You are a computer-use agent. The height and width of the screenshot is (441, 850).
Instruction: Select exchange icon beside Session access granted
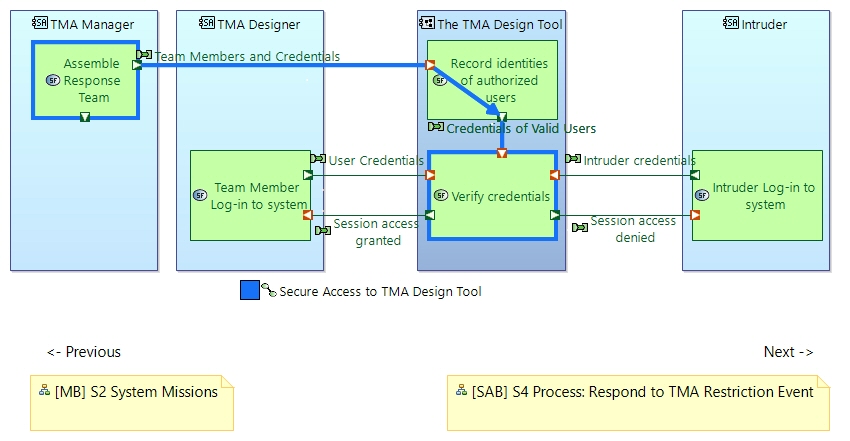coord(323,231)
